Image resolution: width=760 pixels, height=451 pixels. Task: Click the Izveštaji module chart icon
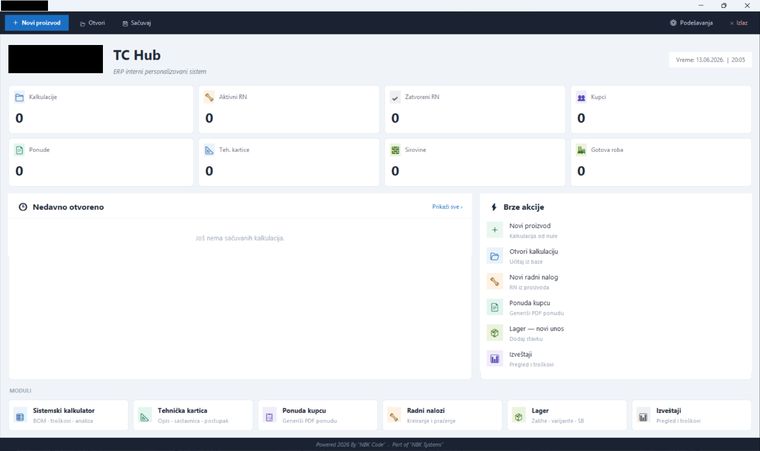pos(643,416)
